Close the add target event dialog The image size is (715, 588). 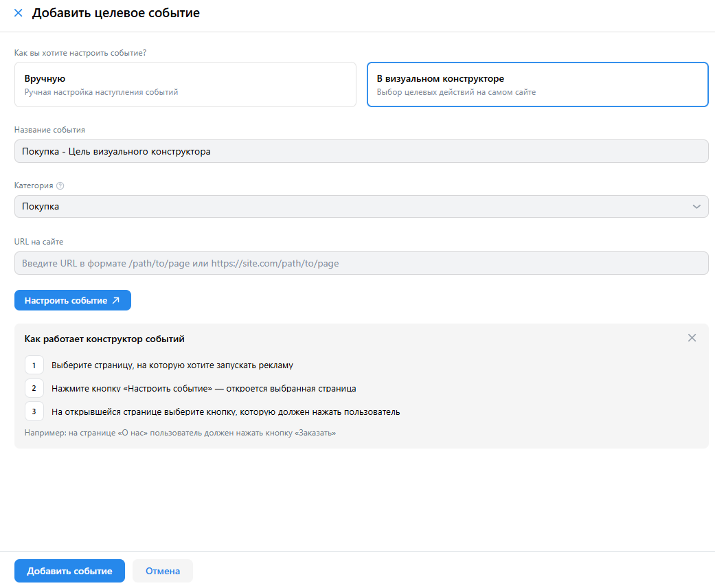coord(18,13)
